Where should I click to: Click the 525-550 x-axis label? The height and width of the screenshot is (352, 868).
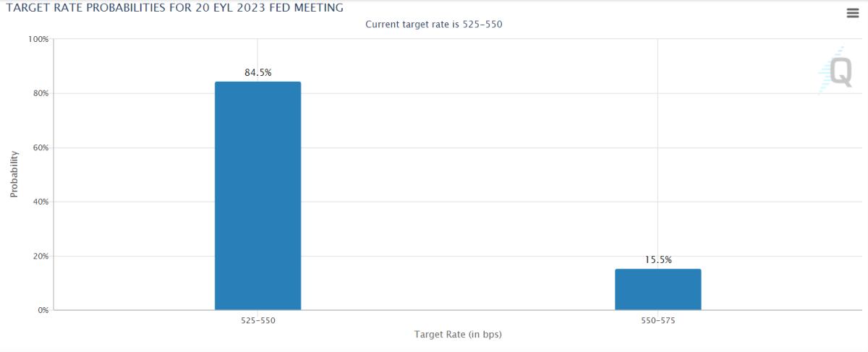(x=258, y=319)
